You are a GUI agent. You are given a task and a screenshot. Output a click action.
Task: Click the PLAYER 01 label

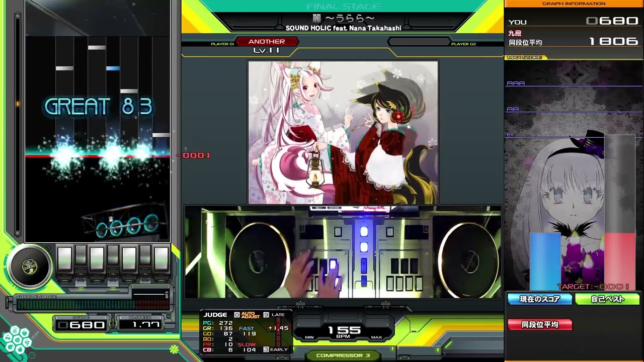click(222, 44)
